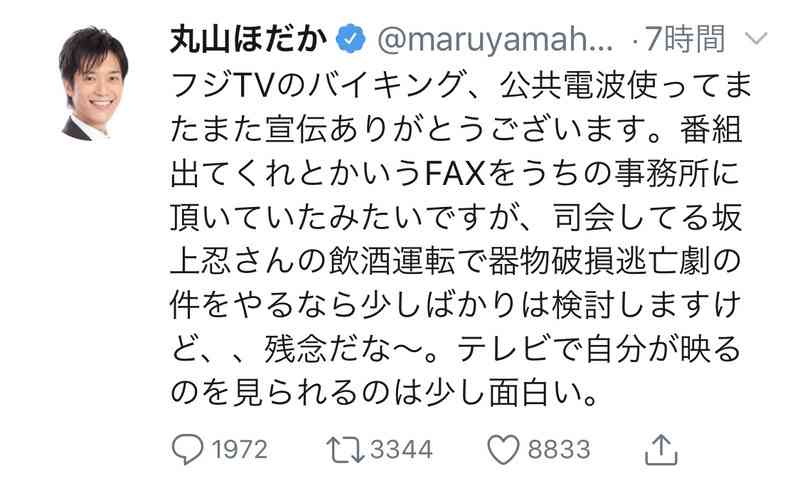Screen dimensions: 800x483
Task: Like the tweet with the heart icon
Action: point(503,449)
